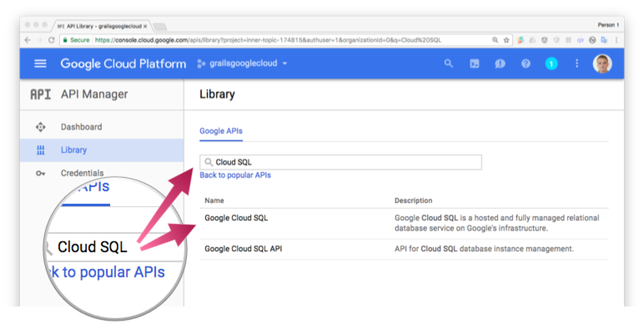Open the Google Cloud SQL API result

243,249
